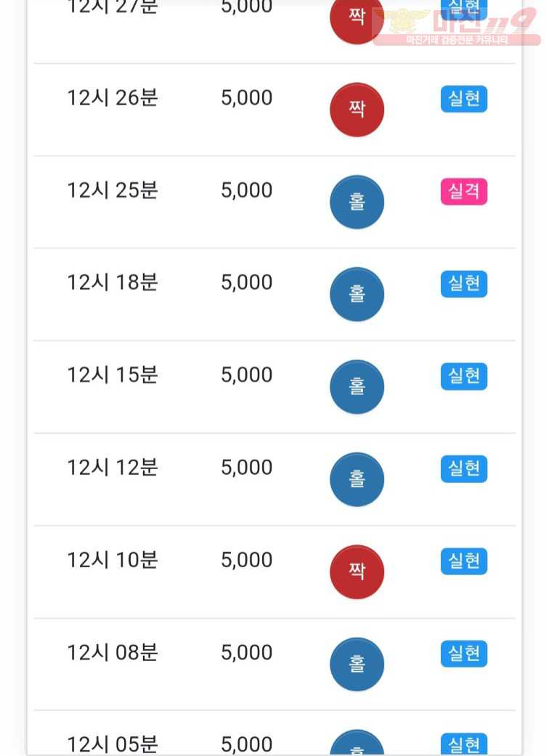Click the 실현 badge in the 12시 08분 row
Image resolution: width=549 pixels, height=756 pixels.
(x=464, y=654)
